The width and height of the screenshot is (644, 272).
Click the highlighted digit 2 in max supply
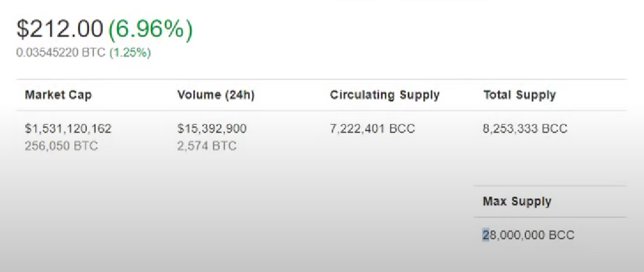click(x=486, y=235)
